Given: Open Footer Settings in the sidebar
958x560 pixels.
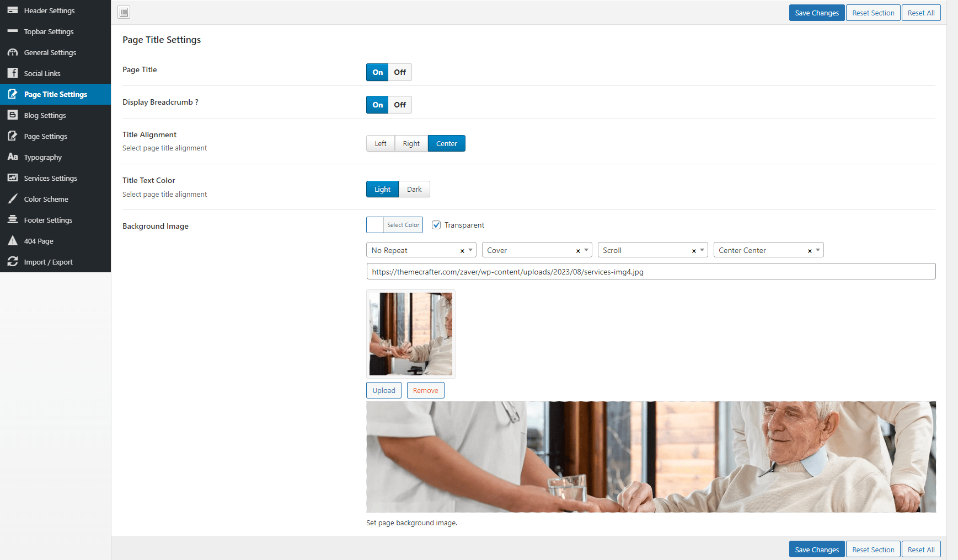Looking at the screenshot, I should pyautogui.click(x=48, y=220).
